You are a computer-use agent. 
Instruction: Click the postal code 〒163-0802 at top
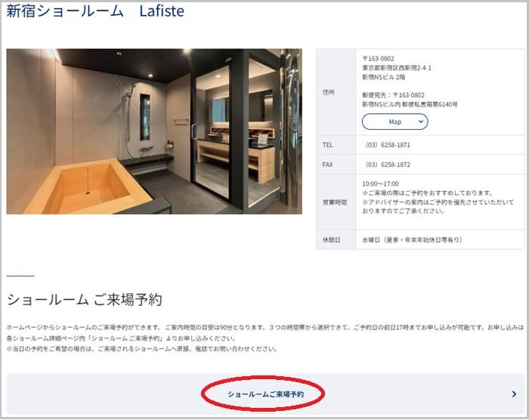(x=378, y=59)
